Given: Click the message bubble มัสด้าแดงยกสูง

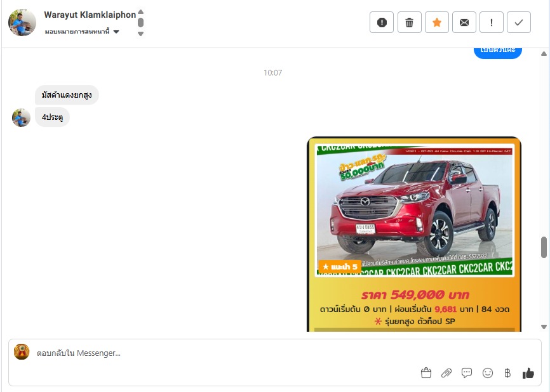Looking at the screenshot, I should 67,95.
